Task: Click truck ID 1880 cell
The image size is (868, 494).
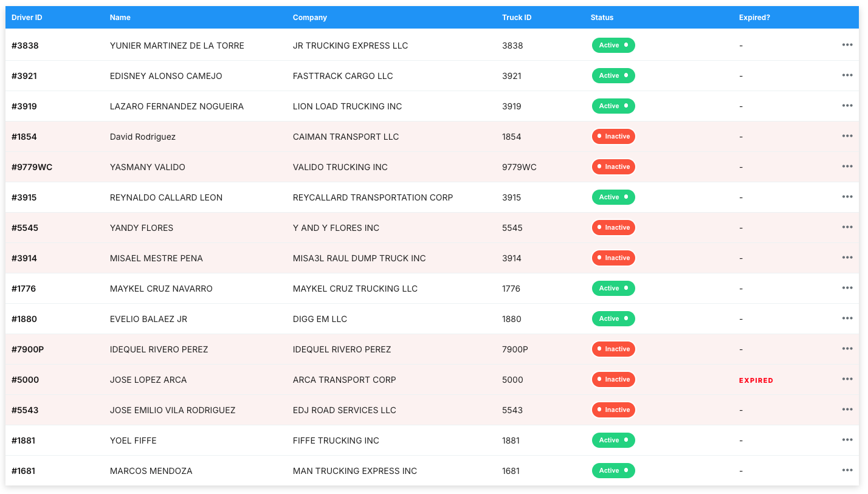Action: 512,319
